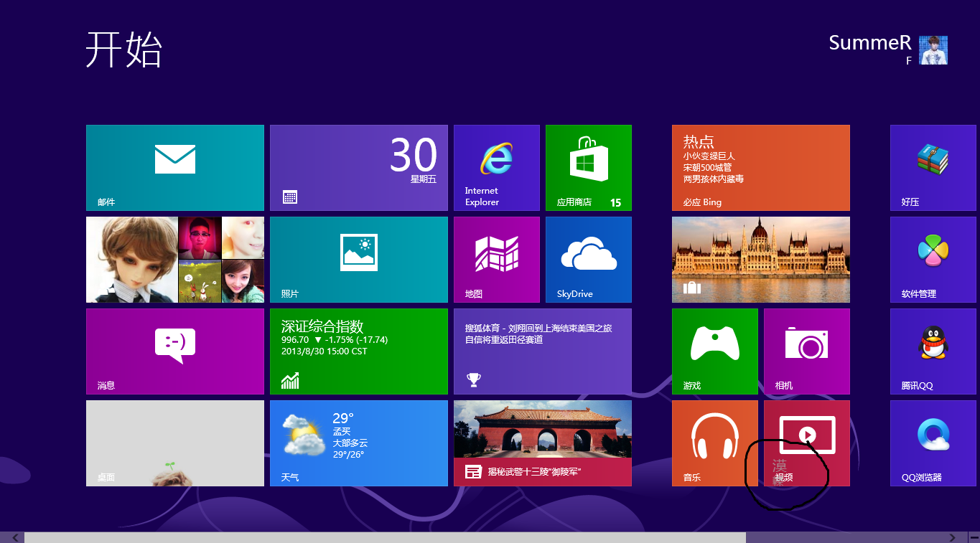Open the Store (应用商店) tile

tap(588, 167)
